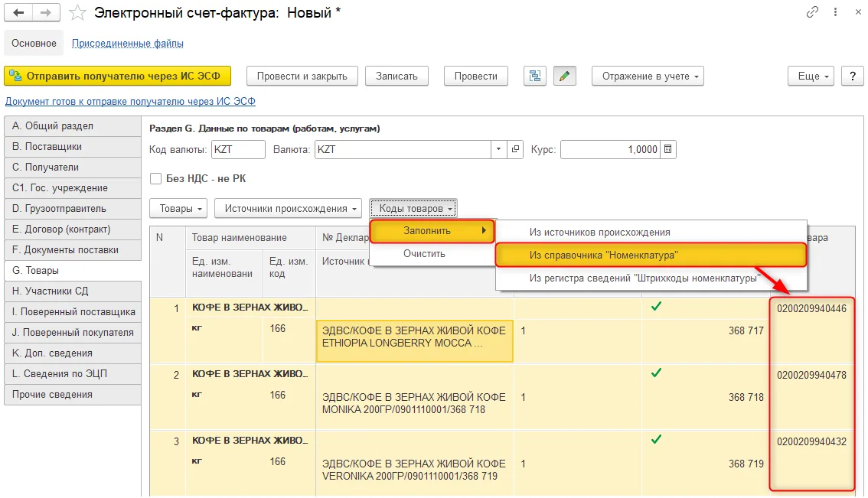This screenshot has width=868, height=498.
Task: Click the green checkmark in row 3
Action: [x=656, y=439]
